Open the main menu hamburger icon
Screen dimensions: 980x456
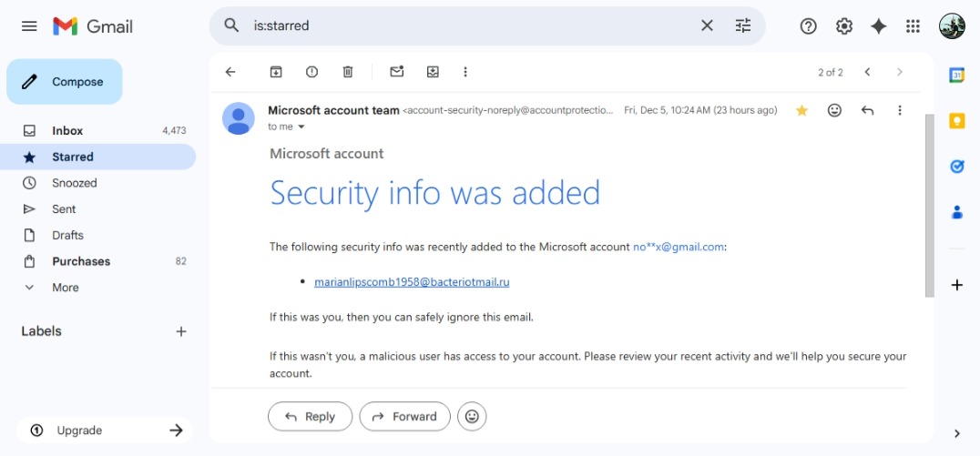tap(29, 26)
